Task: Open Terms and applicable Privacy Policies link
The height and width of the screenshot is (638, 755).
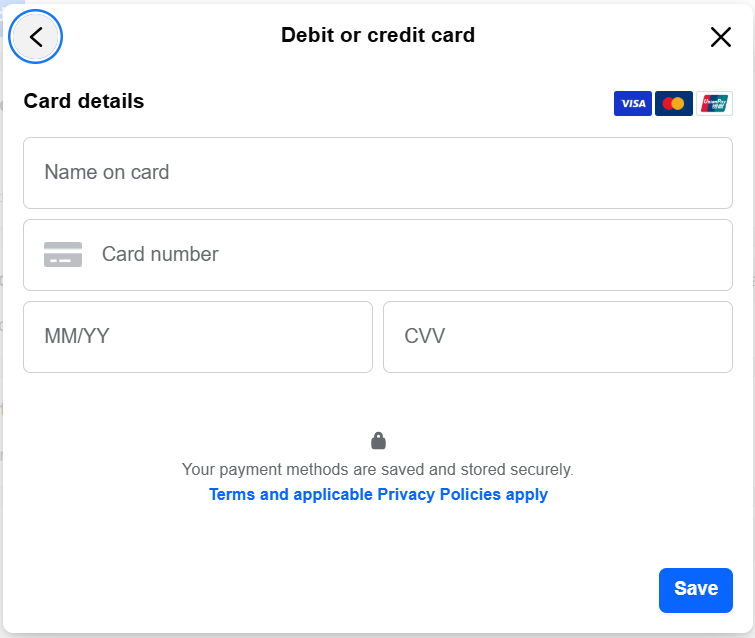Action: coord(378,494)
